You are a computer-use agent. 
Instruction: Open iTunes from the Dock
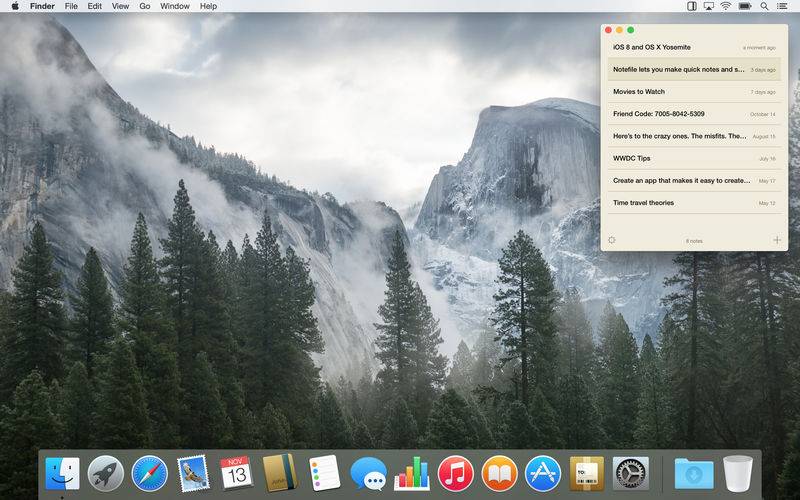[455, 472]
